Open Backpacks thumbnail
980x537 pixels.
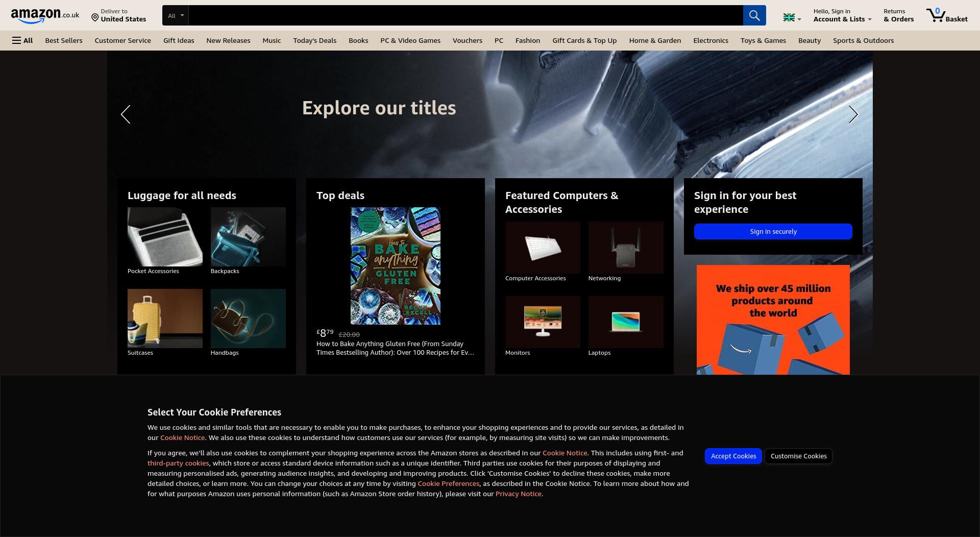click(x=248, y=237)
